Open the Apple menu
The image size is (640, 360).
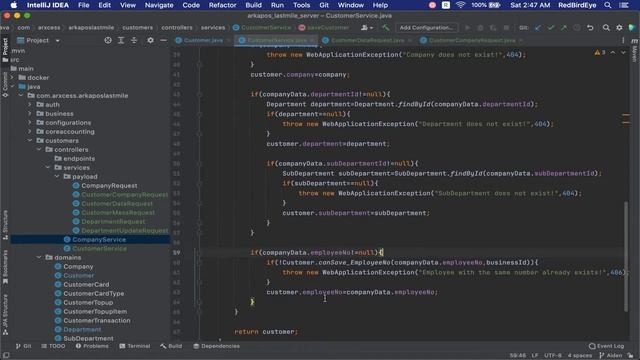pyautogui.click(x=13, y=5)
